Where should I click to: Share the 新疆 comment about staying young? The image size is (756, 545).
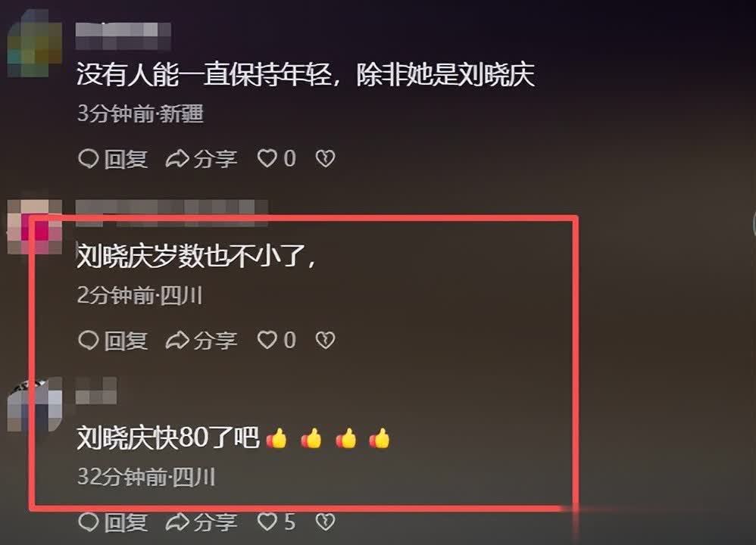201,159
